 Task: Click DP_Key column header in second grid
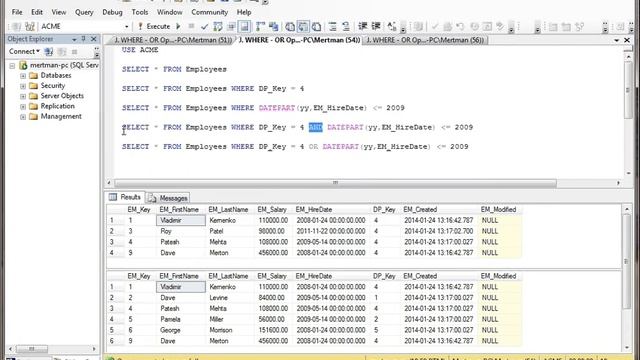coord(385,276)
